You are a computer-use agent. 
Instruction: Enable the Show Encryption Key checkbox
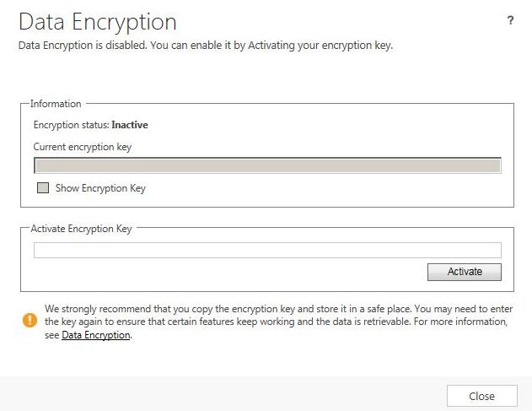43,188
